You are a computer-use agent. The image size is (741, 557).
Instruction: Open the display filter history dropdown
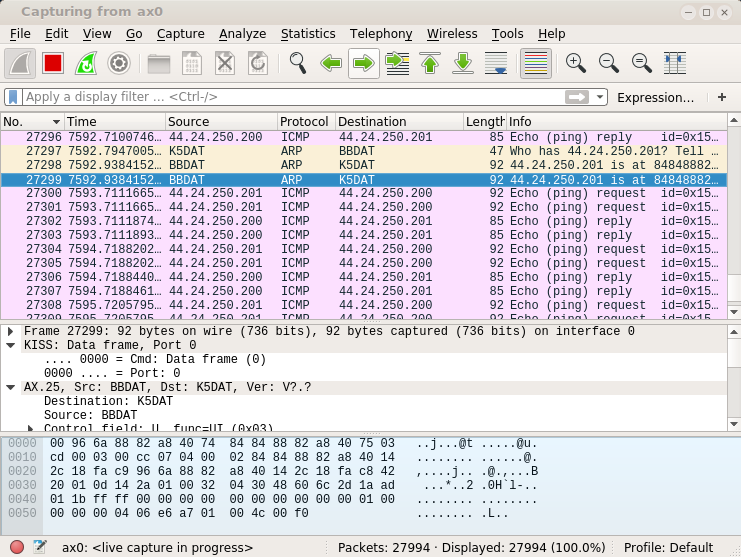coord(600,97)
